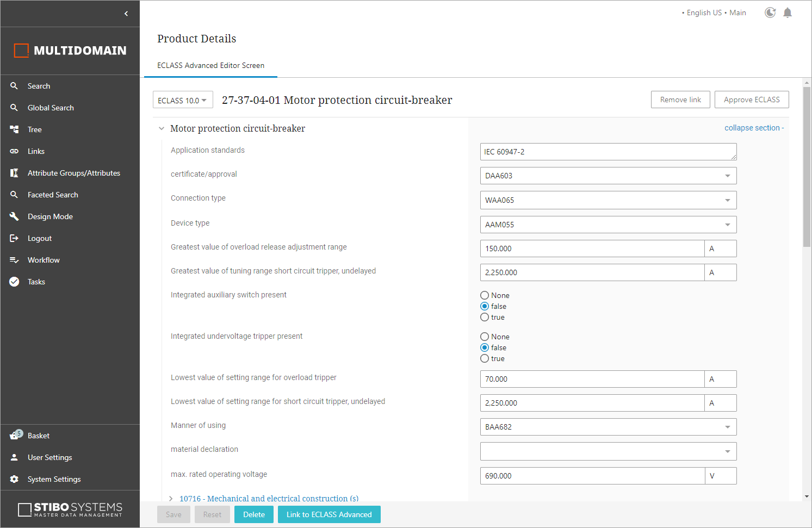This screenshot has height=528, width=812.
Task: Click the notification bell icon
Action: tap(787, 13)
